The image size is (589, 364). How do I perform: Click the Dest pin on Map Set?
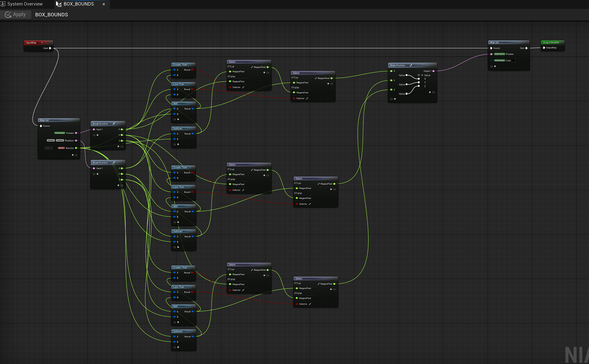point(526,48)
